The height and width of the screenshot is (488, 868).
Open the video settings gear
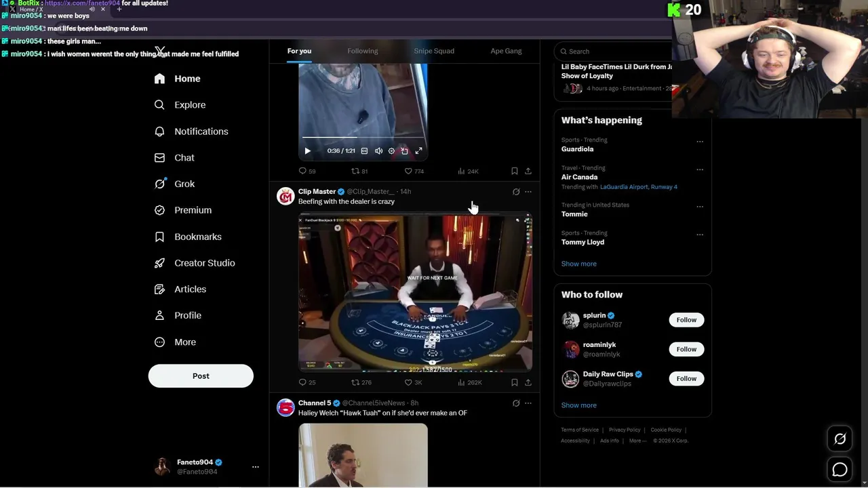[x=391, y=151]
